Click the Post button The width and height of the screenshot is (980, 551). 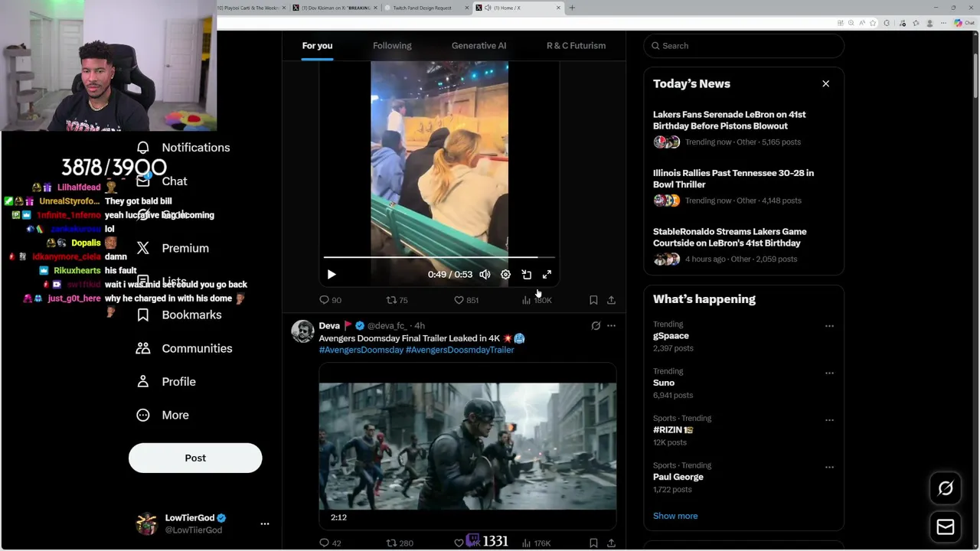pos(195,458)
